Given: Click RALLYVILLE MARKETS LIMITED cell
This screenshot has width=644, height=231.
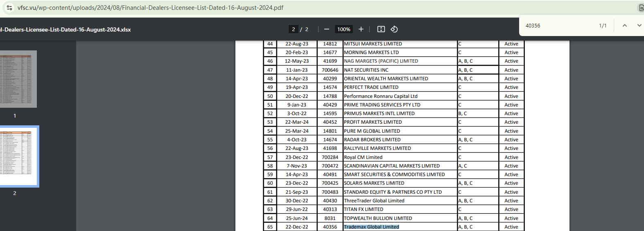Looking at the screenshot, I should pos(400,148).
